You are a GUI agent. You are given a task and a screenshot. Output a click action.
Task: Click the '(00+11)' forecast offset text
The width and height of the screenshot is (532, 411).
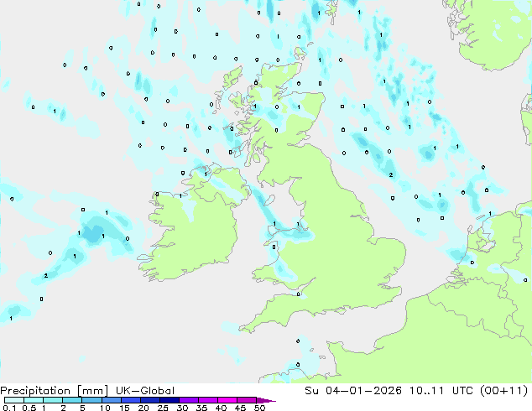point(504,391)
